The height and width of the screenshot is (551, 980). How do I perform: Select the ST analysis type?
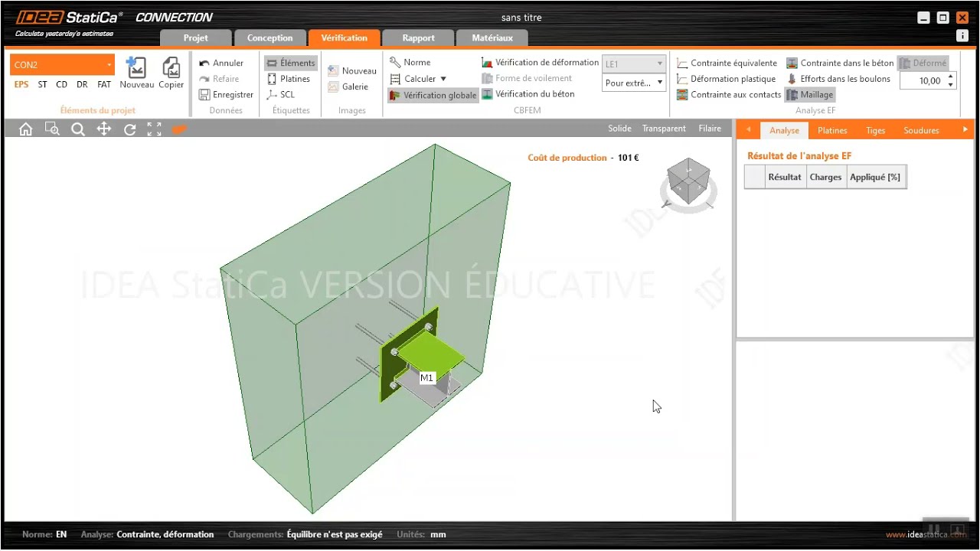(x=43, y=85)
